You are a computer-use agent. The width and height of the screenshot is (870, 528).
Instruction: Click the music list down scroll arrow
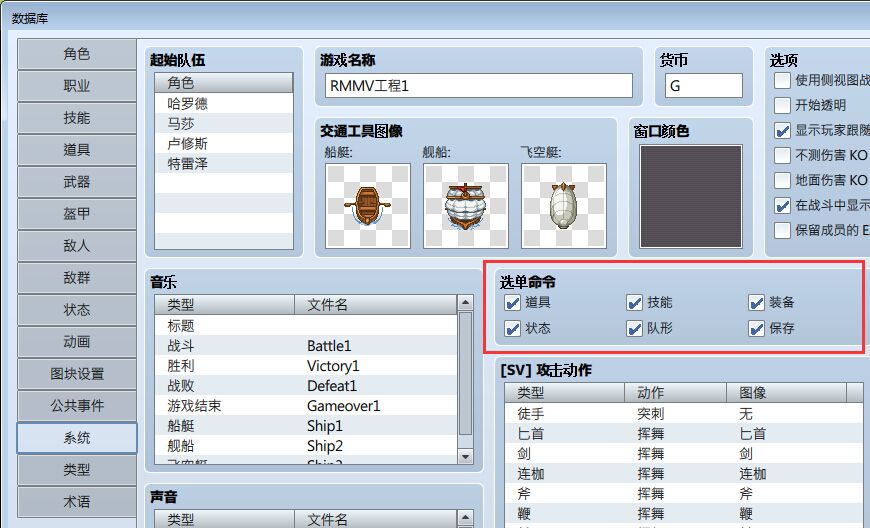pyautogui.click(x=465, y=456)
